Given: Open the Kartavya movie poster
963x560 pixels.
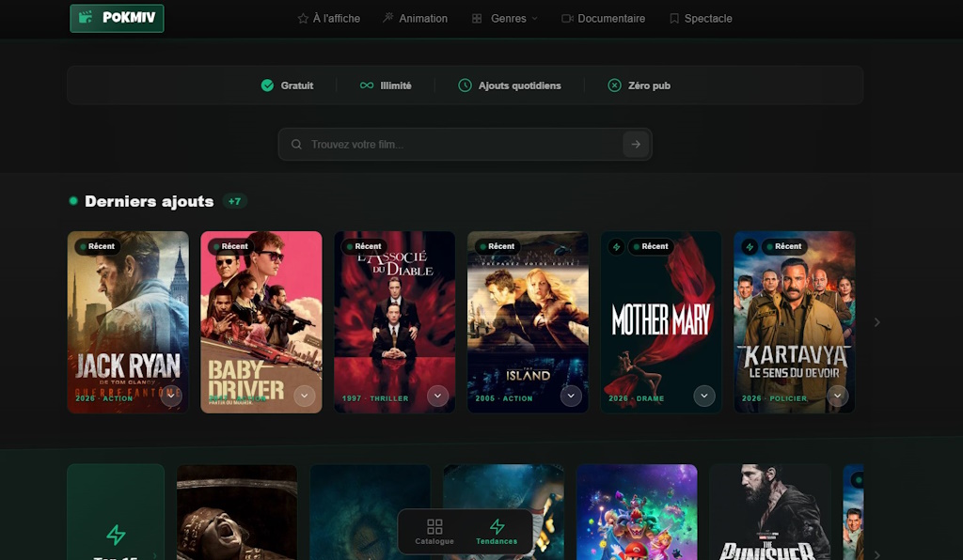Looking at the screenshot, I should (794, 322).
